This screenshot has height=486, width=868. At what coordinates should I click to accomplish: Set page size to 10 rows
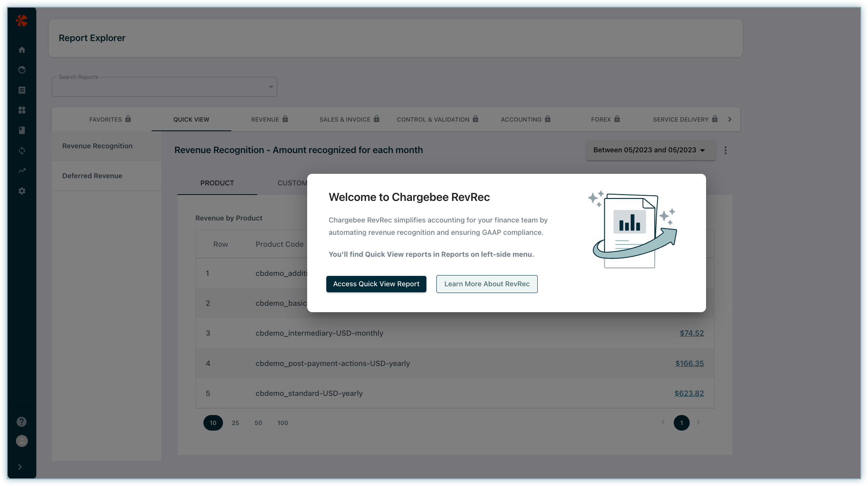tap(213, 423)
